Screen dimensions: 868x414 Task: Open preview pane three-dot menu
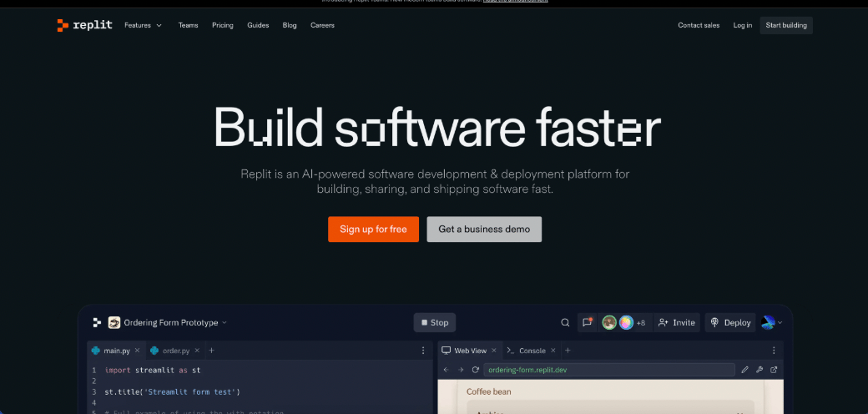coord(774,351)
